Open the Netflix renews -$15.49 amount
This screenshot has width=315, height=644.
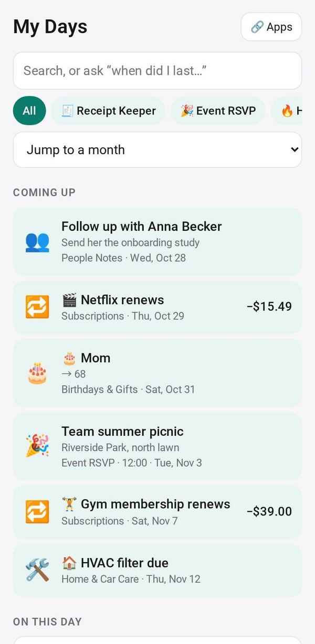click(269, 307)
